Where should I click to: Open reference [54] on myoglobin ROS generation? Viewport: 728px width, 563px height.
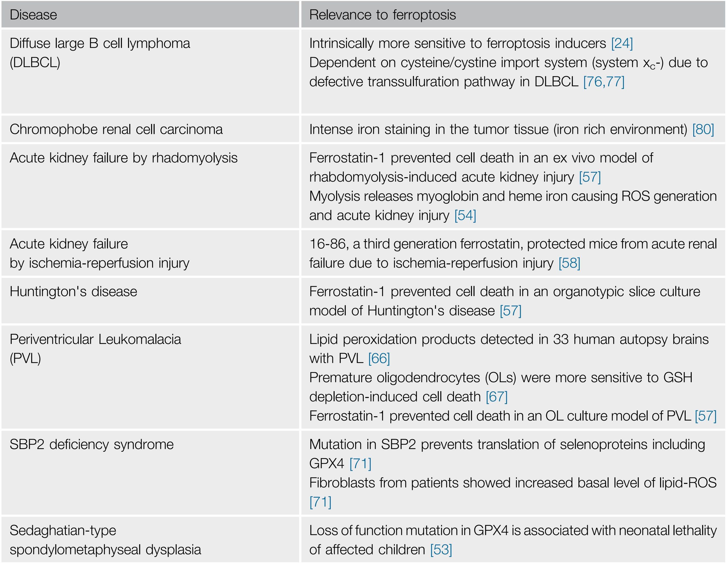point(465,215)
